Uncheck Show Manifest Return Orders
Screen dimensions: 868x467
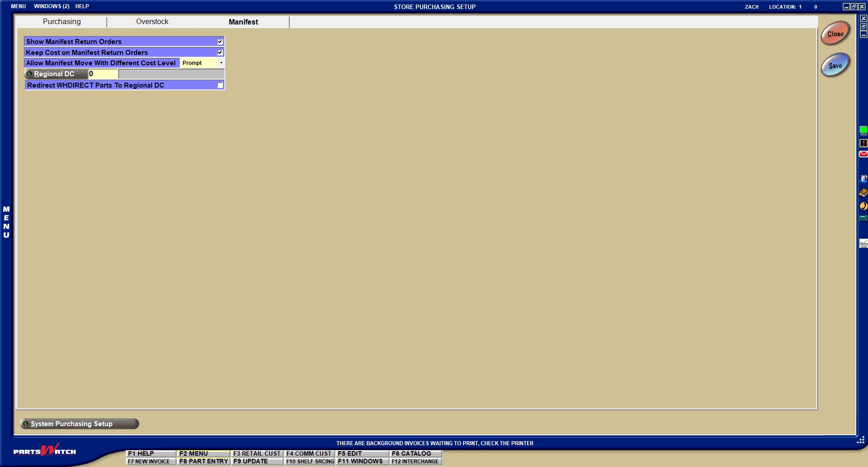[220, 42]
